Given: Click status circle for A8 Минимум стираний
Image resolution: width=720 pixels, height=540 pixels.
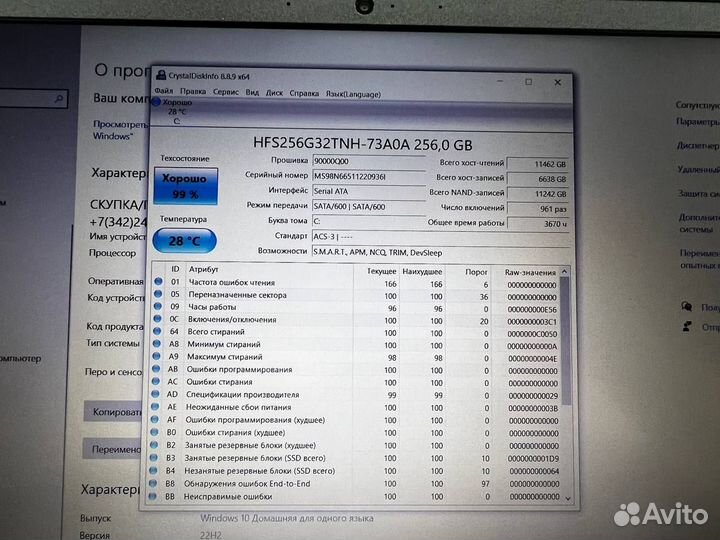Looking at the screenshot, I should tap(157, 343).
